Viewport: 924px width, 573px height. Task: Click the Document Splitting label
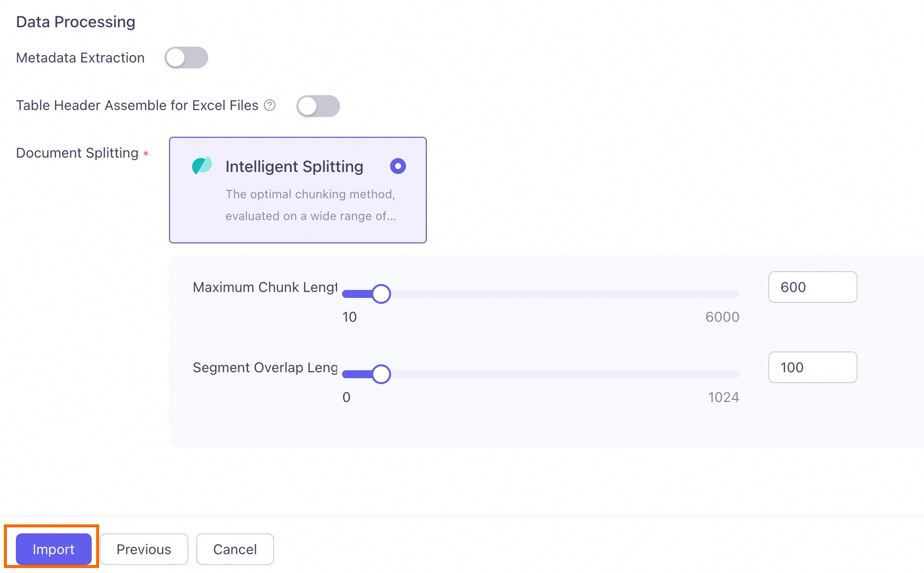pos(77,153)
